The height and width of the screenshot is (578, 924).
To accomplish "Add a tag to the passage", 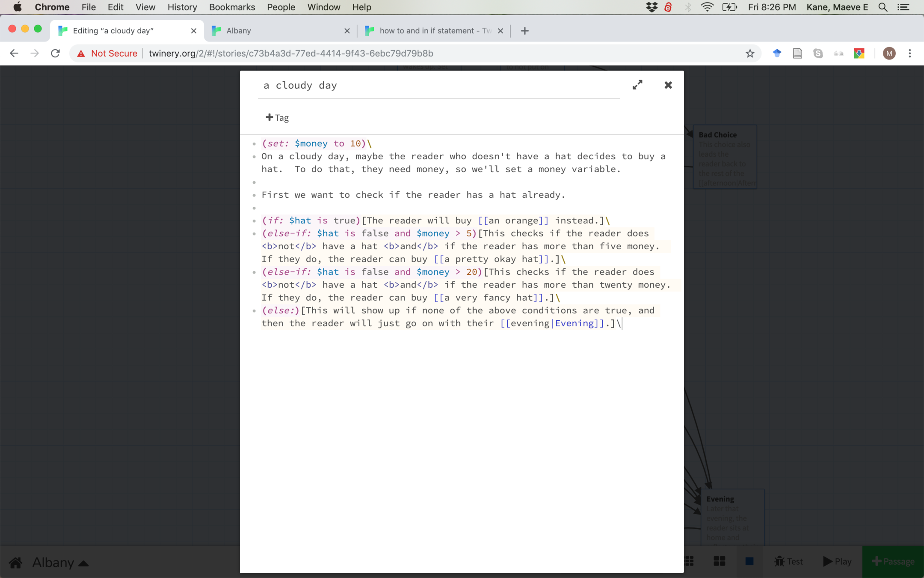I will (277, 117).
